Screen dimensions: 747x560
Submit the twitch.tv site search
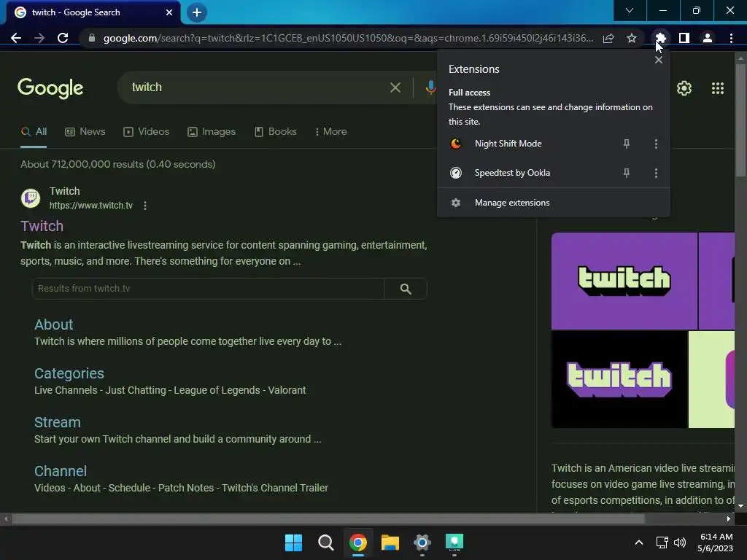(406, 289)
